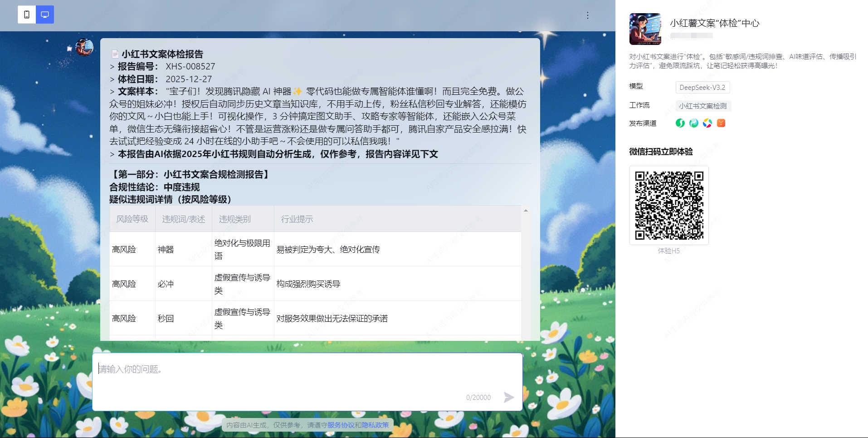The width and height of the screenshot is (868, 438).
Task: Click the 【第一部分：小红书文案合规检测报告】 heading
Action: click(x=190, y=174)
